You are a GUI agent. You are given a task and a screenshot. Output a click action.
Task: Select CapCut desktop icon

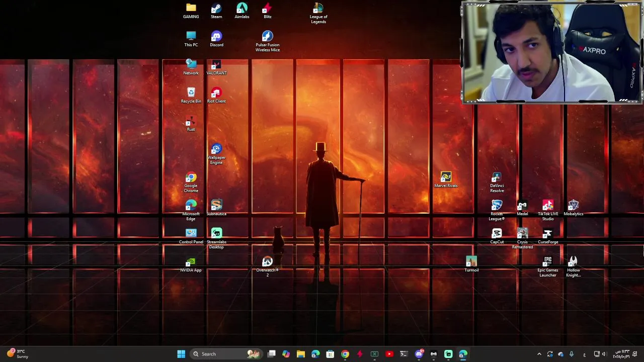[x=497, y=236]
